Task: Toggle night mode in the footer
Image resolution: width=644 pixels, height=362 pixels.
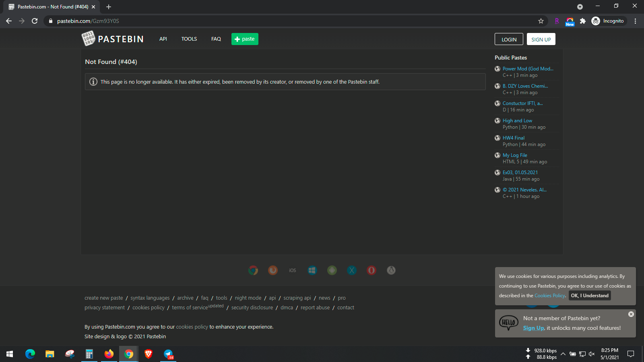Action: 248,298
